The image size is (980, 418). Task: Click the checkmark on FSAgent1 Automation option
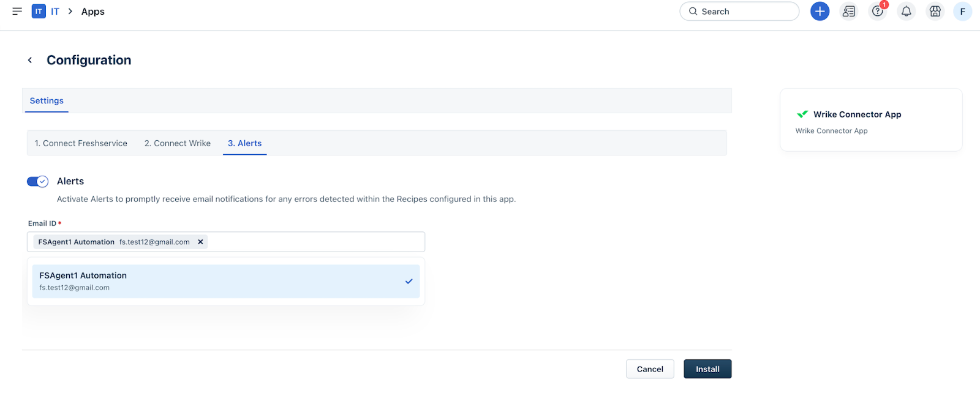tap(409, 281)
